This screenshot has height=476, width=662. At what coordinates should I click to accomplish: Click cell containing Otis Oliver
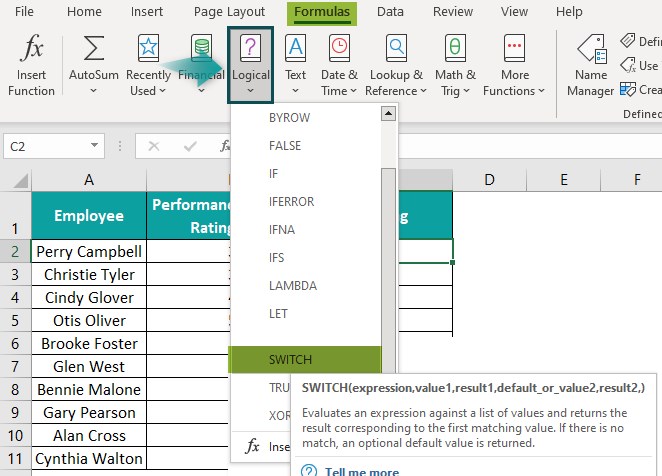tap(89, 320)
